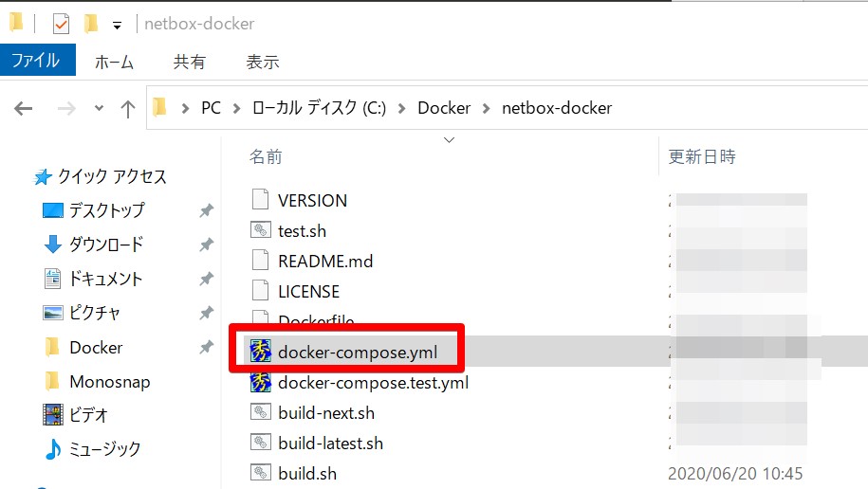Go back with the back arrow button

(x=24, y=108)
